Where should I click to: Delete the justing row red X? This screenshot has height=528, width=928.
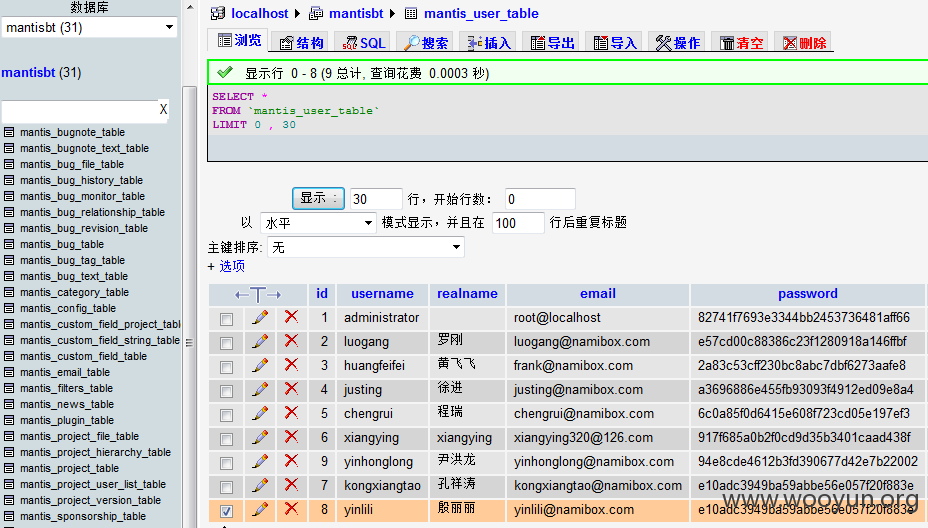point(291,389)
